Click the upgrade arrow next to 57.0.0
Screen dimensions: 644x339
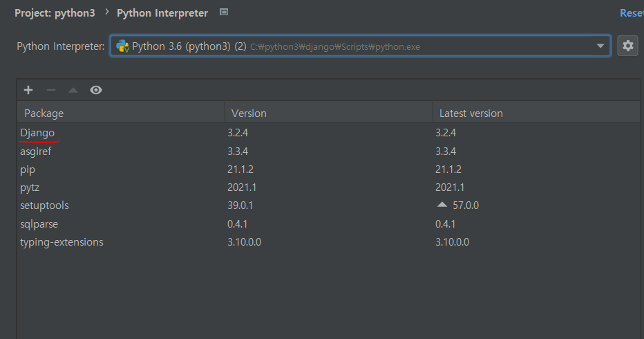coord(442,205)
